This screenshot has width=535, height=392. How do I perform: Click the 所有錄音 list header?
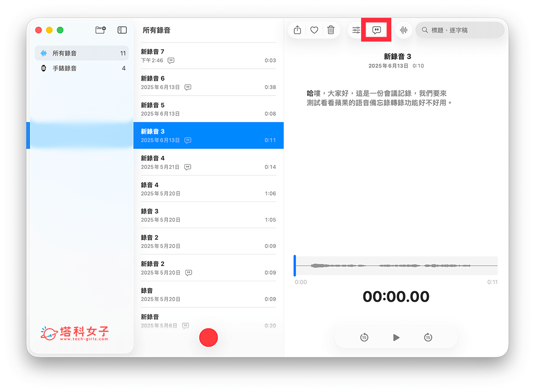[156, 30]
